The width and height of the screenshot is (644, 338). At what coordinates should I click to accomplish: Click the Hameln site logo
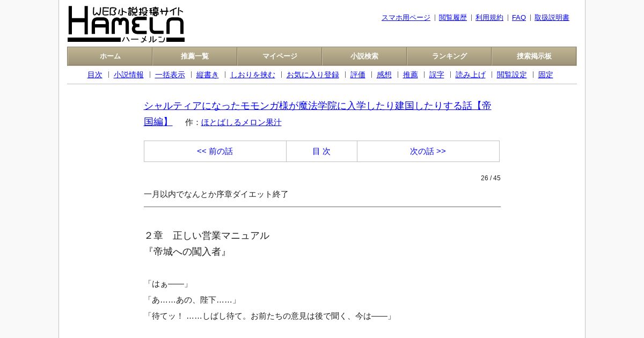[126, 24]
